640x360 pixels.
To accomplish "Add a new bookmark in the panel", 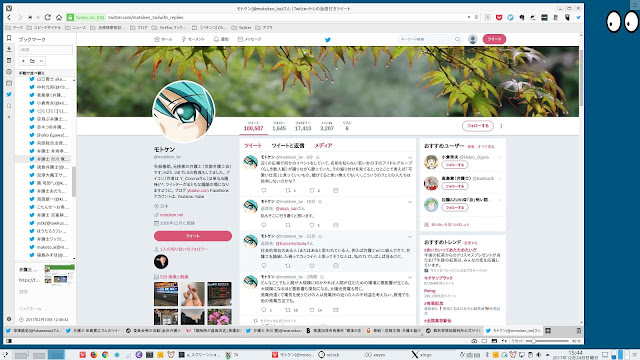I will point(23,61).
